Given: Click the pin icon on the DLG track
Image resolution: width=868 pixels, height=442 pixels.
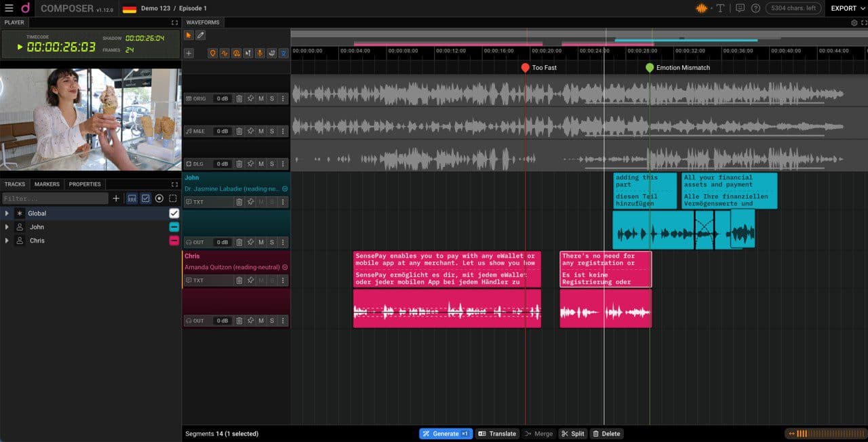Looking at the screenshot, I should [251, 163].
